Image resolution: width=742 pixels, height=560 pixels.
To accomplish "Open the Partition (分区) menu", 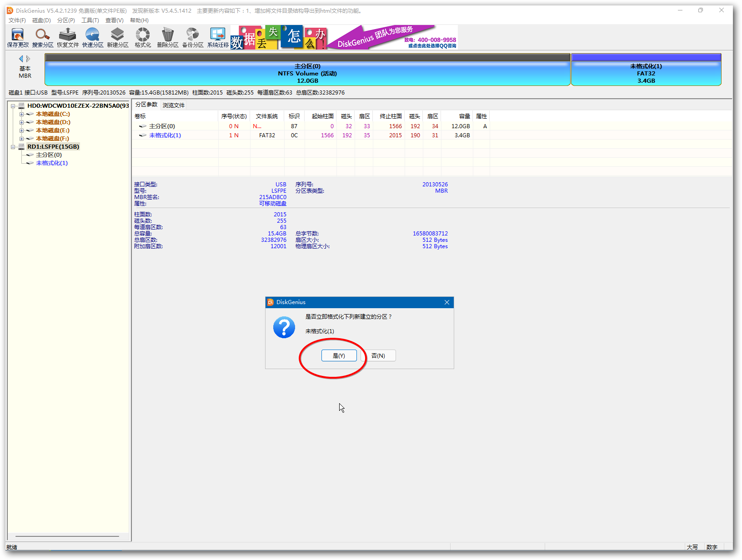I will (66, 20).
